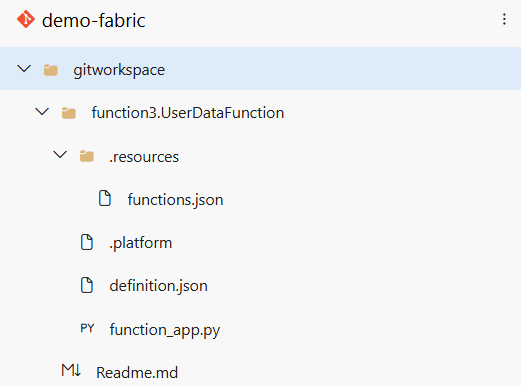Collapse the function3.UserDataFunction chevron
The width and height of the screenshot is (521, 386).
(42, 112)
